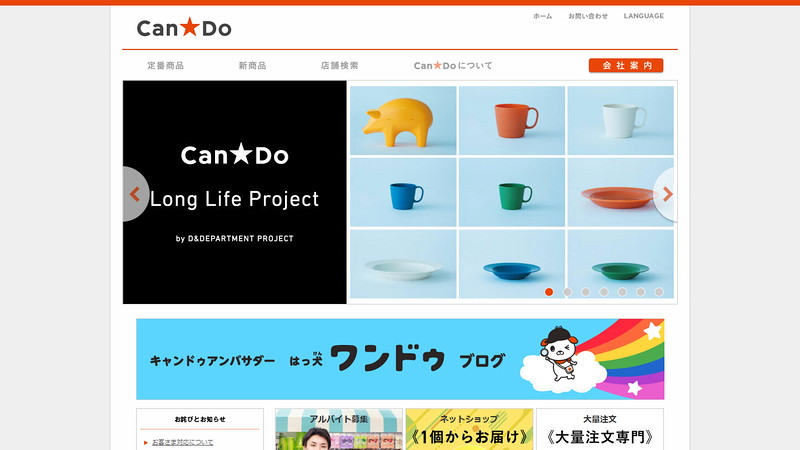
Task: Select the last carousel dot
Action: coord(659,292)
